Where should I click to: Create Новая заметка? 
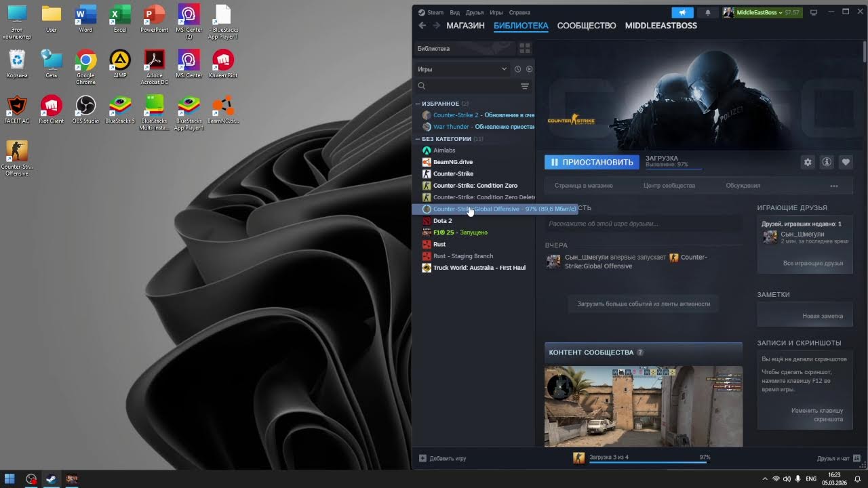pyautogui.click(x=823, y=316)
